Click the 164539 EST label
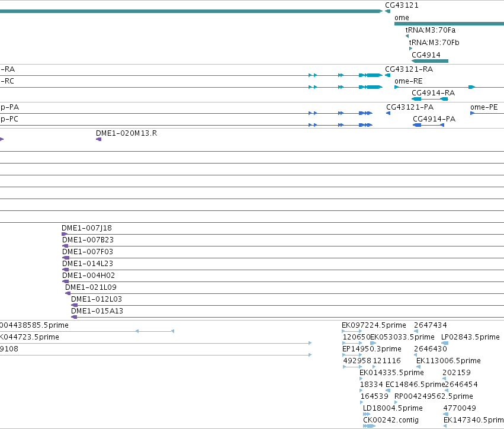This screenshot has height=429, width=504. pos(374,396)
